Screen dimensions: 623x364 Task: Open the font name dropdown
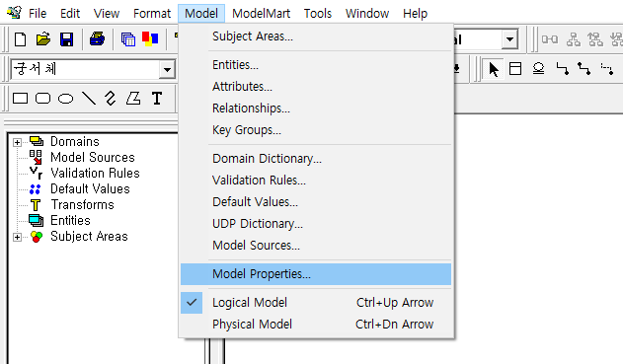[167, 70]
